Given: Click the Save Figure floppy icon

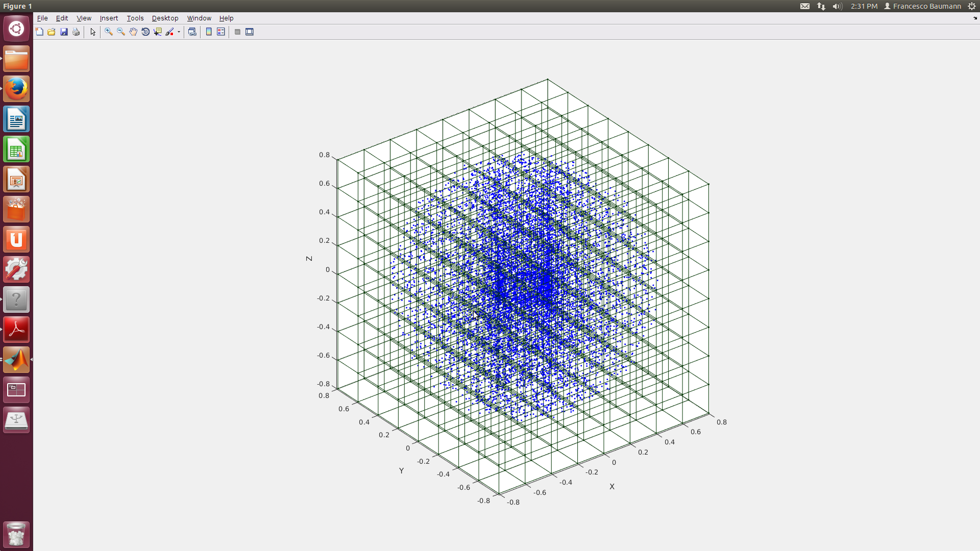Looking at the screenshot, I should (64, 32).
